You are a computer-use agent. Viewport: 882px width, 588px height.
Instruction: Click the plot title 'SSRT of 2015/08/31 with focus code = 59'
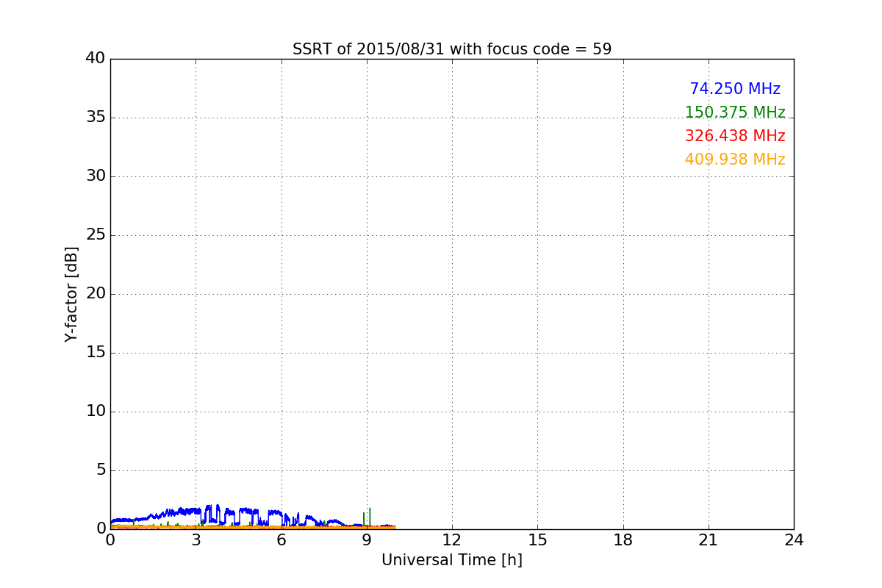[x=452, y=49]
